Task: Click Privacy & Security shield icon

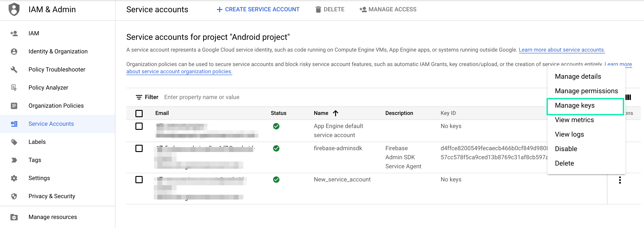Action: pyautogui.click(x=14, y=196)
